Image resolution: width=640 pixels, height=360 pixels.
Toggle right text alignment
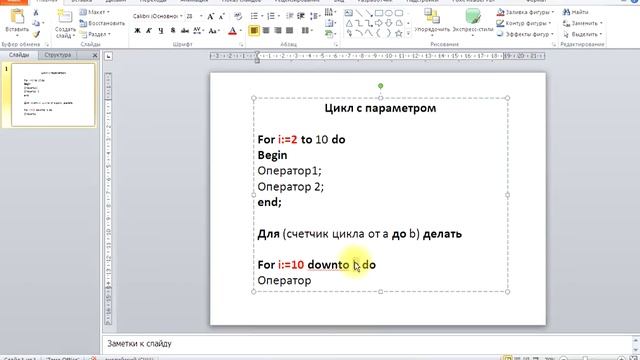[278, 31]
